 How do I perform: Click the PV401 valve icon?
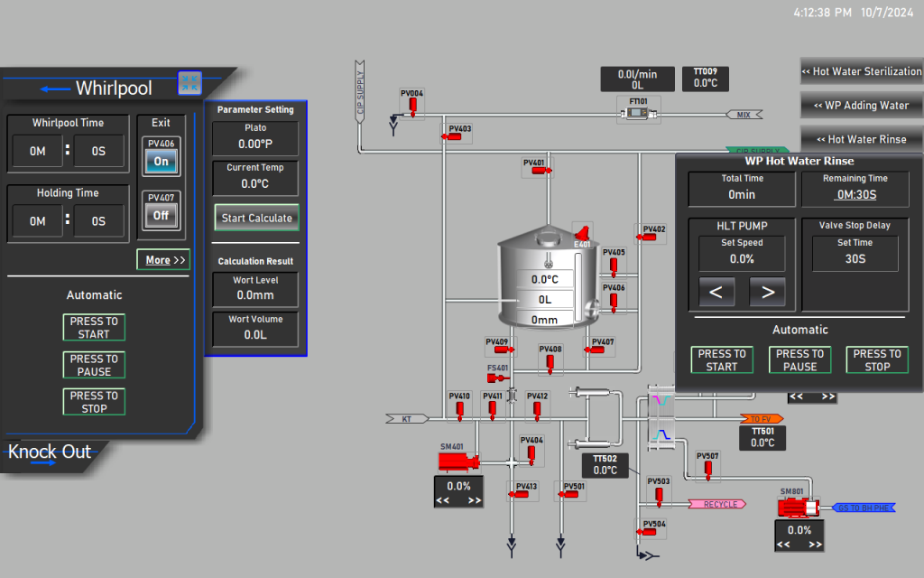point(541,171)
